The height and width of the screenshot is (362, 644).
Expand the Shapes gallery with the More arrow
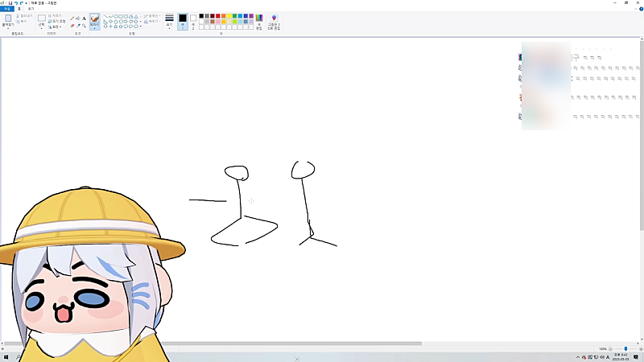(140, 27)
